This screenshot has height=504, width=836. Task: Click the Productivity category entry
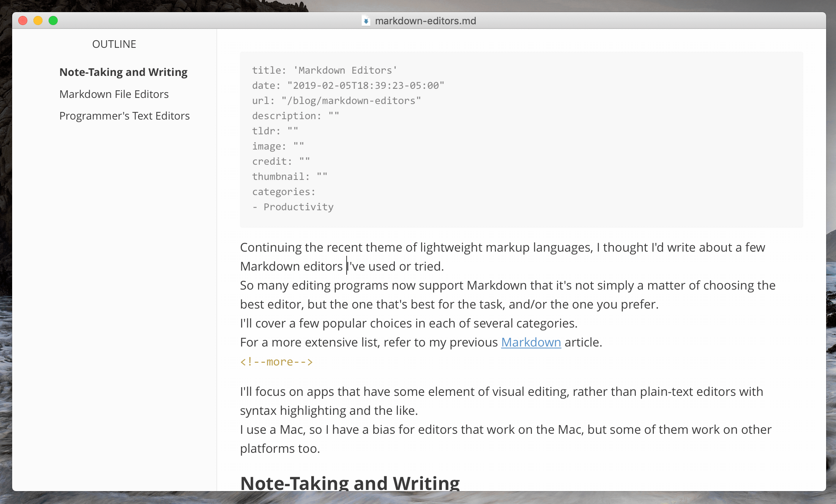[x=298, y=207]
